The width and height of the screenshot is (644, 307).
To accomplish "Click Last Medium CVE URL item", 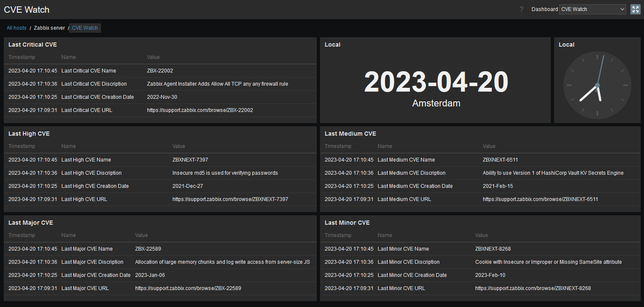I will [404, 199].
